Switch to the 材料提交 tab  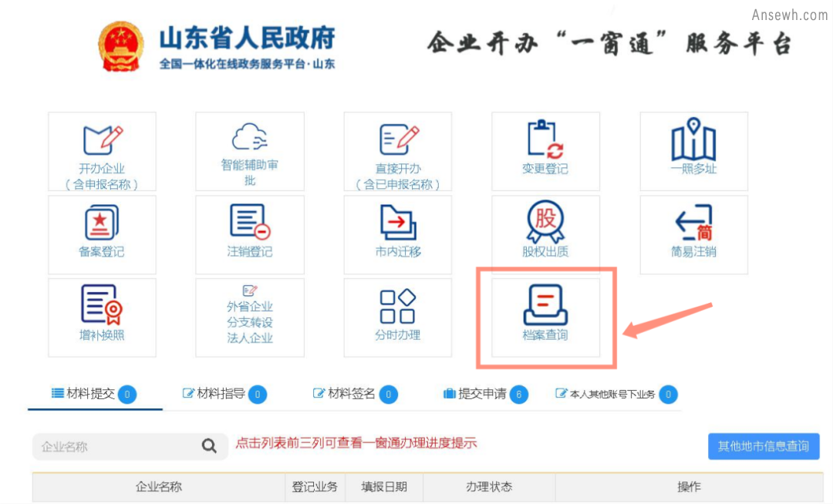[x=94, y=394]
